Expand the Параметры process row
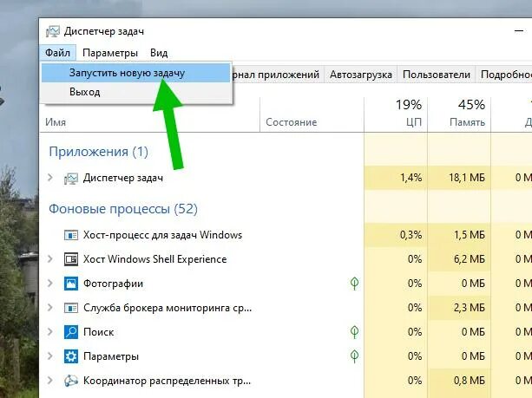The height and width of the screenshot is (398, 532). (x=50, y=356)
